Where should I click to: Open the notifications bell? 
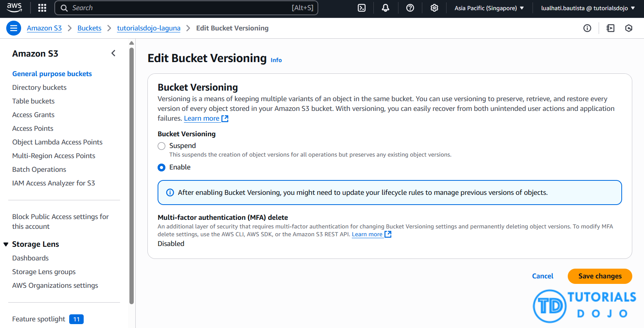pyautogui.click(x=386, y=8)
